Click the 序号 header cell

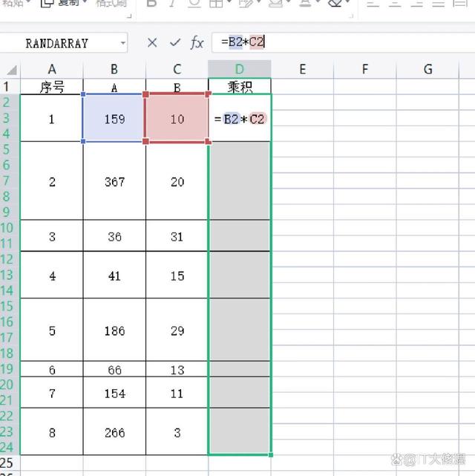point(52,87)
